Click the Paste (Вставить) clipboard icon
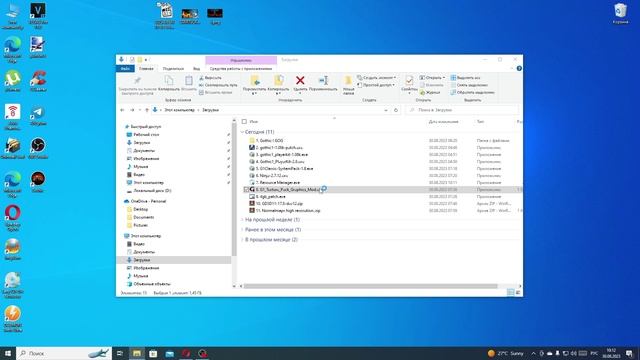This screenshot has width=640, height=360. pyautogui.click(x=189, y=80)
